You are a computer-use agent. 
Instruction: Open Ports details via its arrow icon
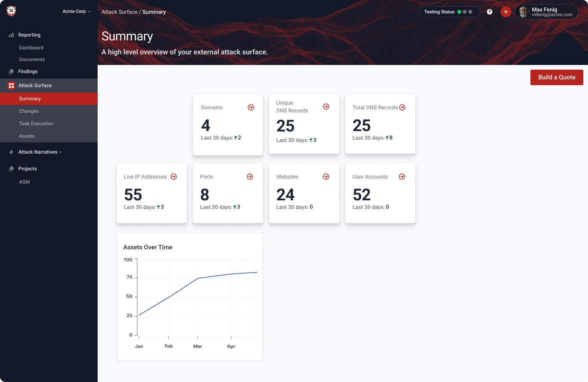[x=250, y=177]
